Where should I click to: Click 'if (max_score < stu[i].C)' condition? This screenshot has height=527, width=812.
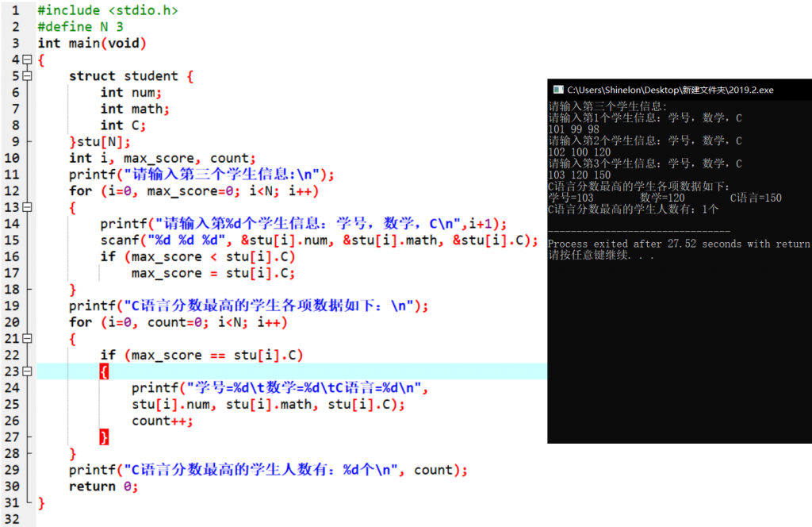coord(197,256)
